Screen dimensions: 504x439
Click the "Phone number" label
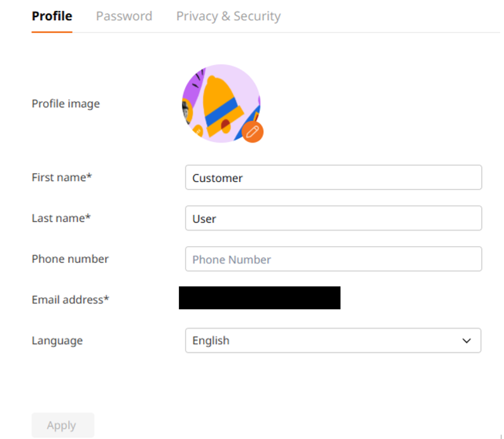(70, 259)
